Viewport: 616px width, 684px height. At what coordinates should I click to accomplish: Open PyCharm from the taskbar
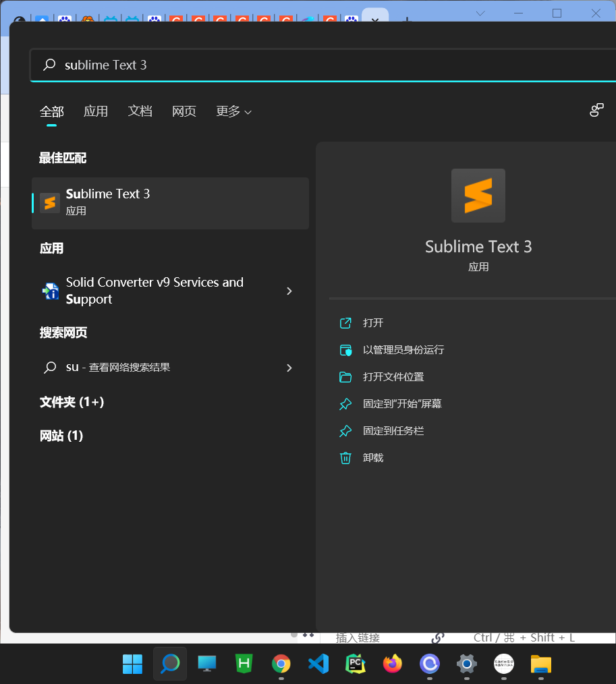[356, 664]
